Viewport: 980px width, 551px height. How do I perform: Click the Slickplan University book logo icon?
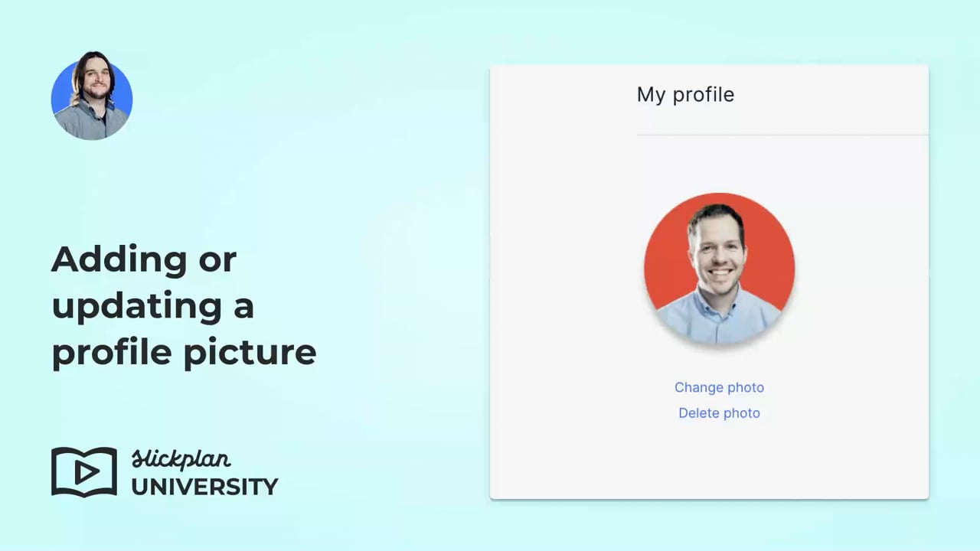pyautogui.click(x=84, y=471)
